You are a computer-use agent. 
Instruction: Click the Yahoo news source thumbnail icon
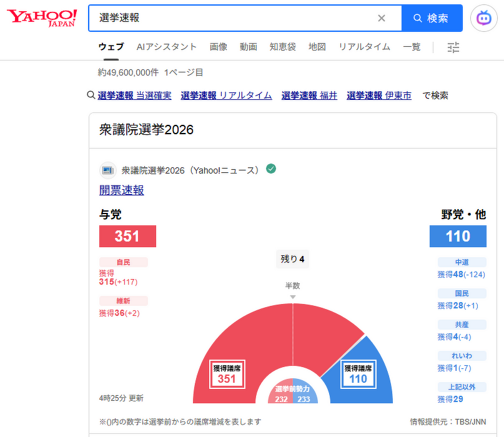(108, 170)
